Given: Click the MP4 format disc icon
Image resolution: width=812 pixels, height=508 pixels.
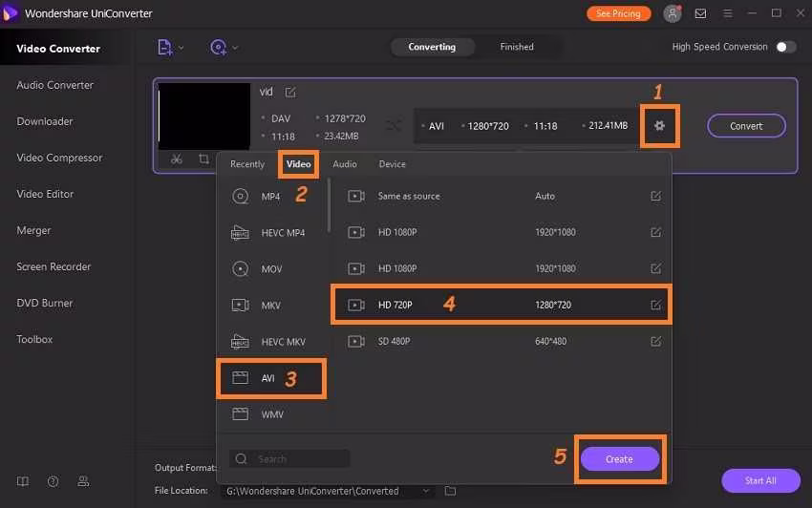Looking at the screenshot, I should coord(240,197).
